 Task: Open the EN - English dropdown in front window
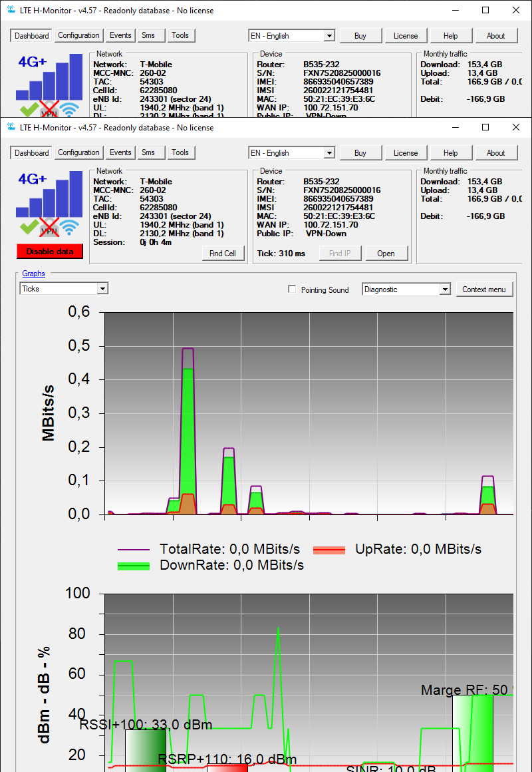click(292, 153)
